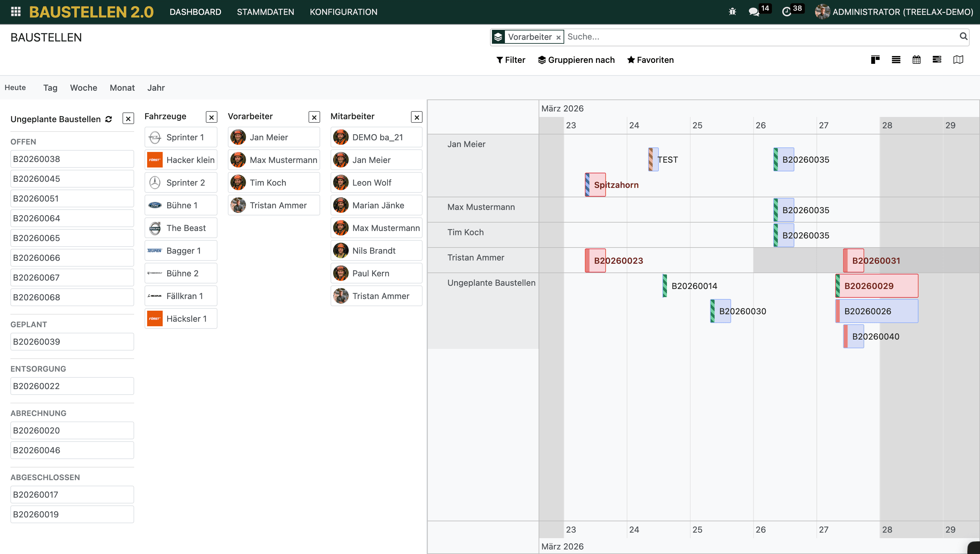Refresh Ungeplante Baustellen list
The image size is (980, 554).
(x=109, y=119)
